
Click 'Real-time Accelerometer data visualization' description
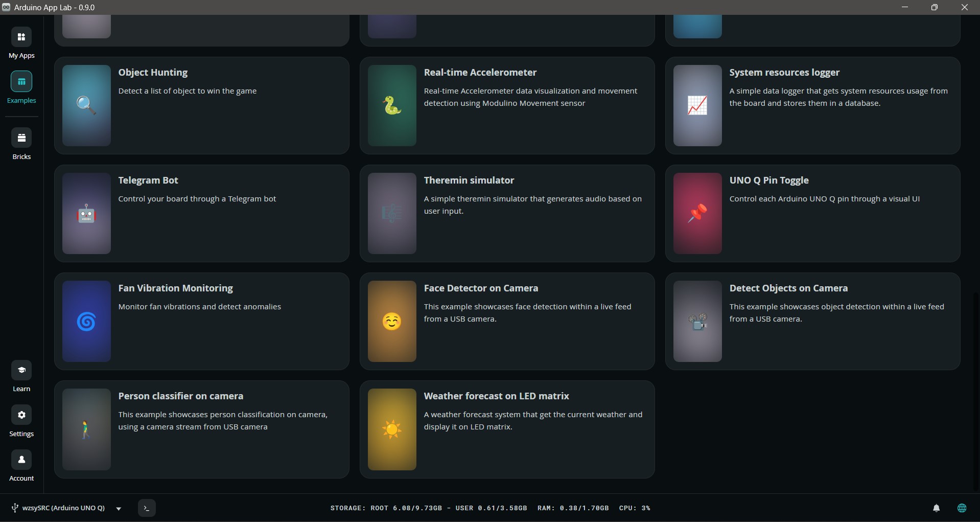530,97
